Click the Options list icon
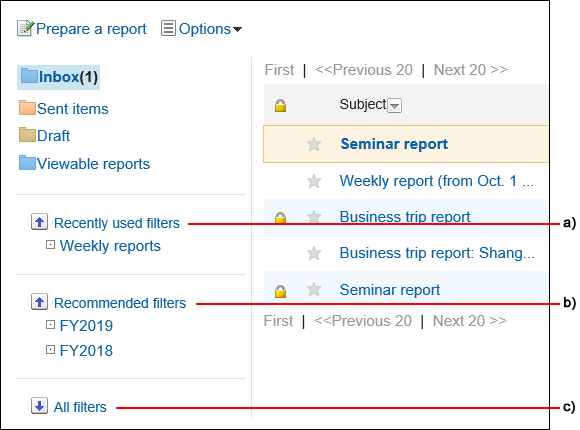Screen dimensions: 580x430 click(168, 28)
